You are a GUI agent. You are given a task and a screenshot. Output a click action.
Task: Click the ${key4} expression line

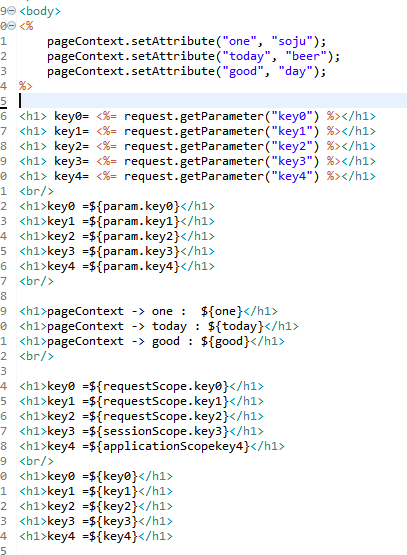[x=96, y=536]
